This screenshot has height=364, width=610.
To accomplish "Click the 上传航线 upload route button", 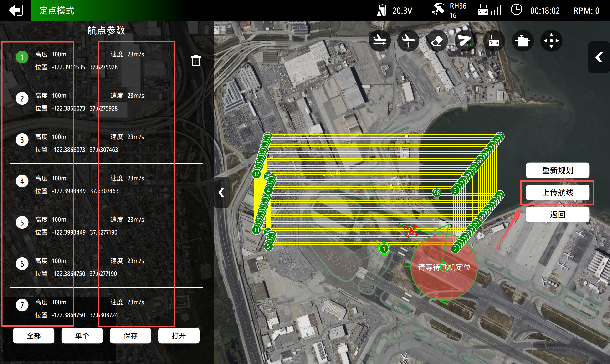I will [x=557, y=193].
